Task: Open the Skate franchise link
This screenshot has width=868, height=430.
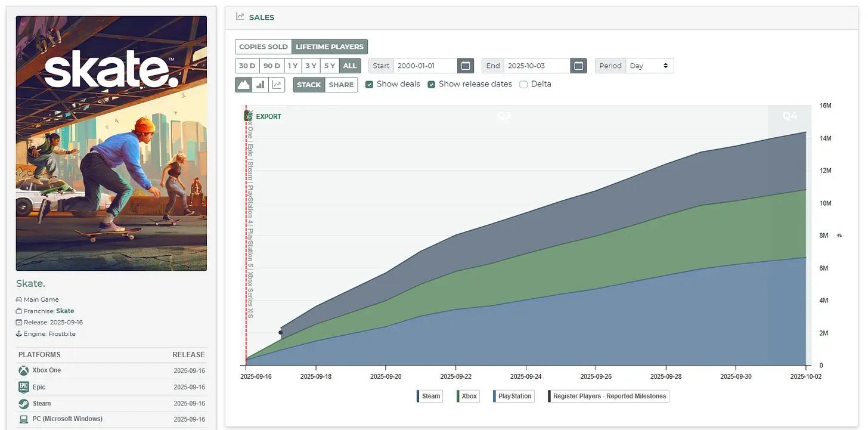Action: click(x=65, y=311)
